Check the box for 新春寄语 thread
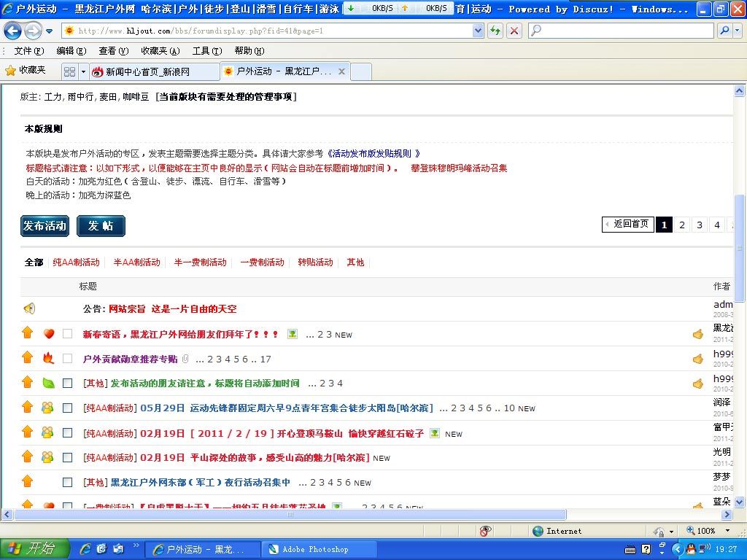 [67, 334]
